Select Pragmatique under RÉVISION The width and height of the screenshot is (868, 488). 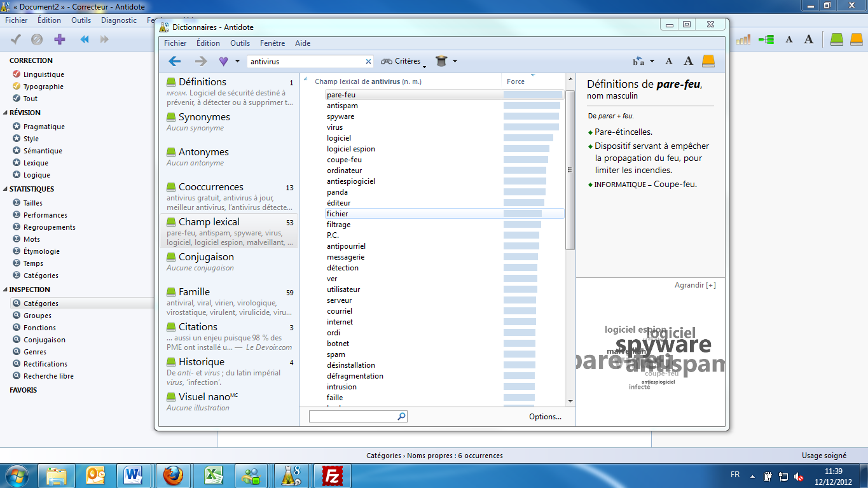pos(44,127)
